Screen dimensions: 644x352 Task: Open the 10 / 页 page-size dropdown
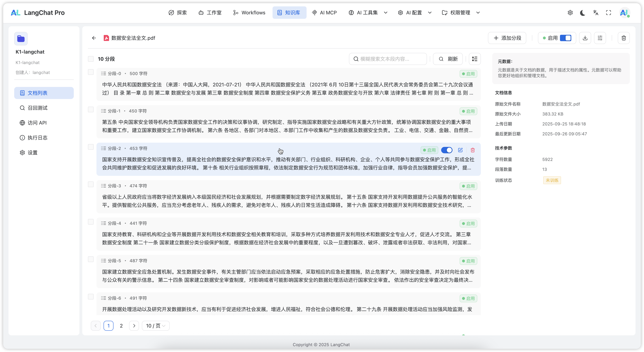point(156,326)
